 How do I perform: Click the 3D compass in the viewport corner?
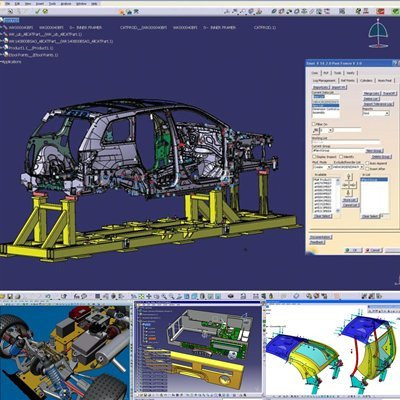tap(378, 33)
